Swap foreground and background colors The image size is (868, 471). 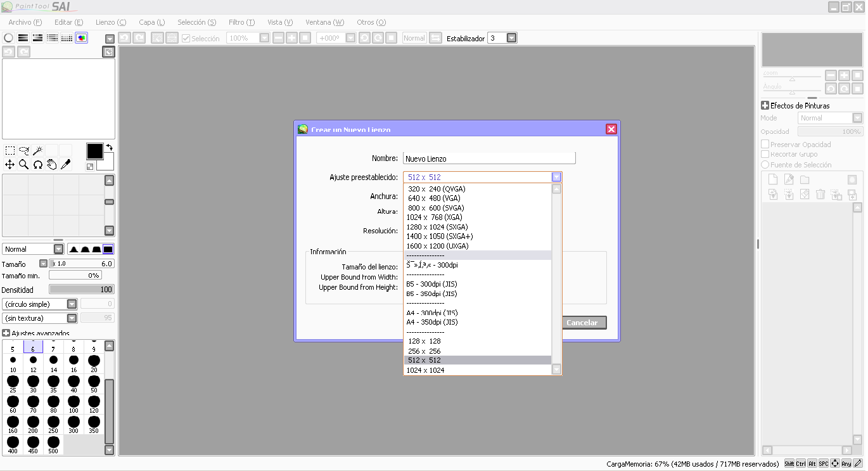109,148
